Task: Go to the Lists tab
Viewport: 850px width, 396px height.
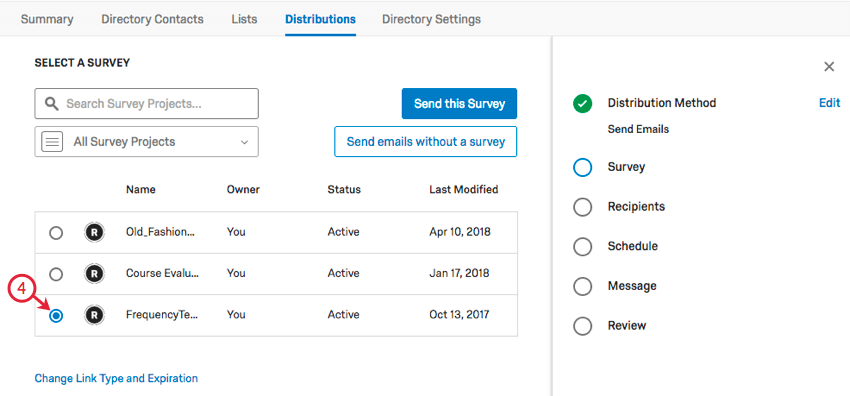Action: tap(244, 20)
